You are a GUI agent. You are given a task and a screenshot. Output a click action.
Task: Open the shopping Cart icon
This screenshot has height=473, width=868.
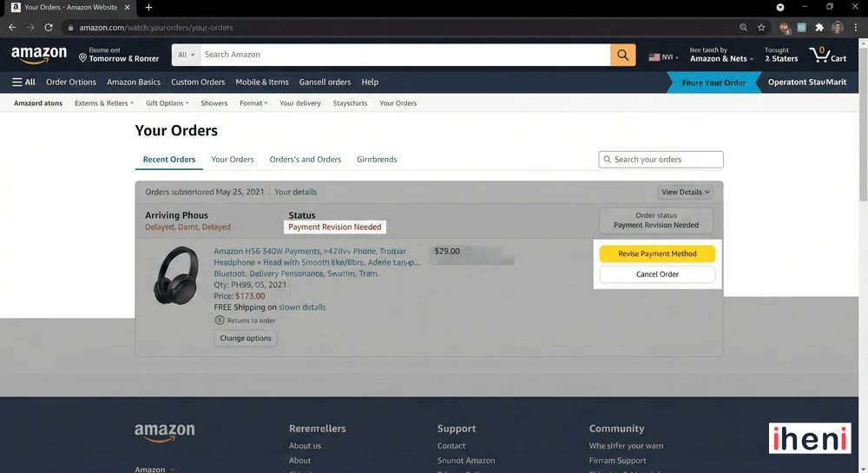tap(827, 55)
